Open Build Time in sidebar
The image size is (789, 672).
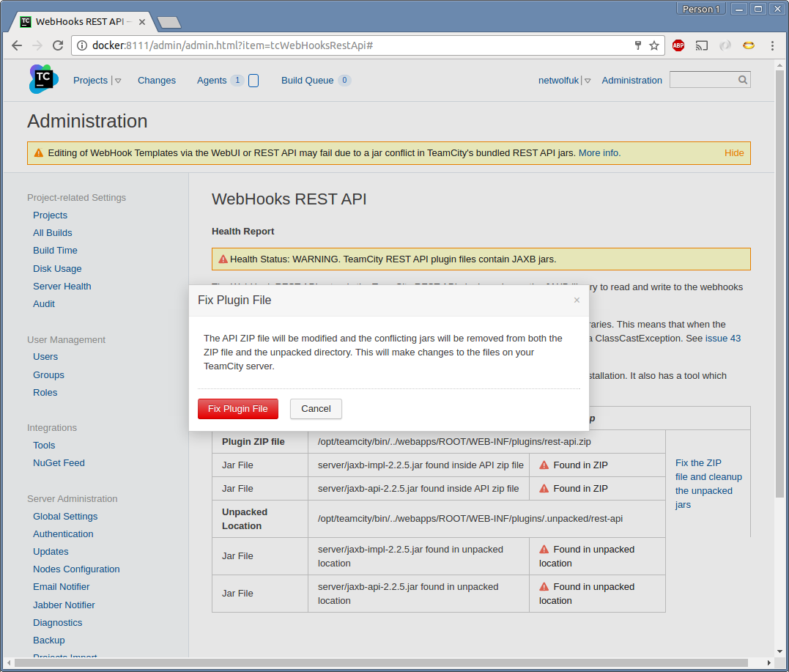pyautogui.click(x=55, y=250)
